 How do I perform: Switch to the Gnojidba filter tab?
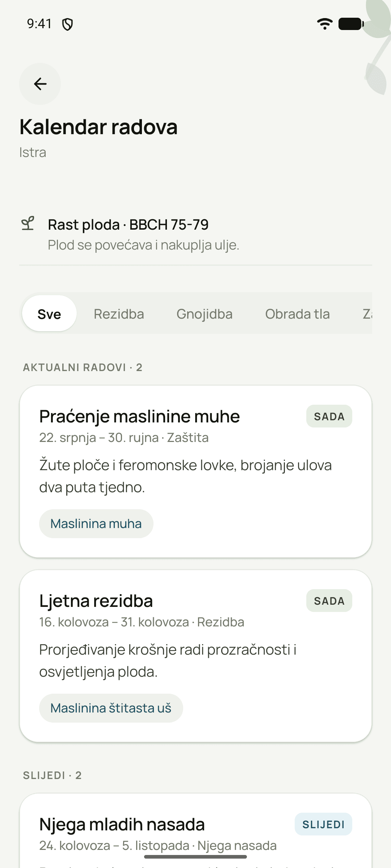(205, 314)
